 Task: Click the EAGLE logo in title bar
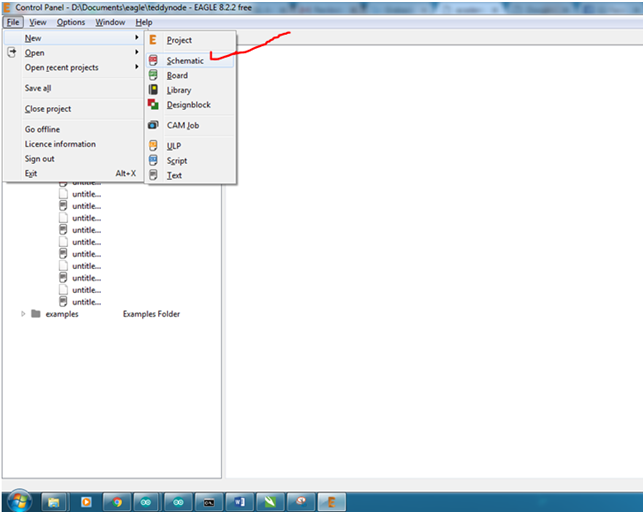[x=7, y=7]
